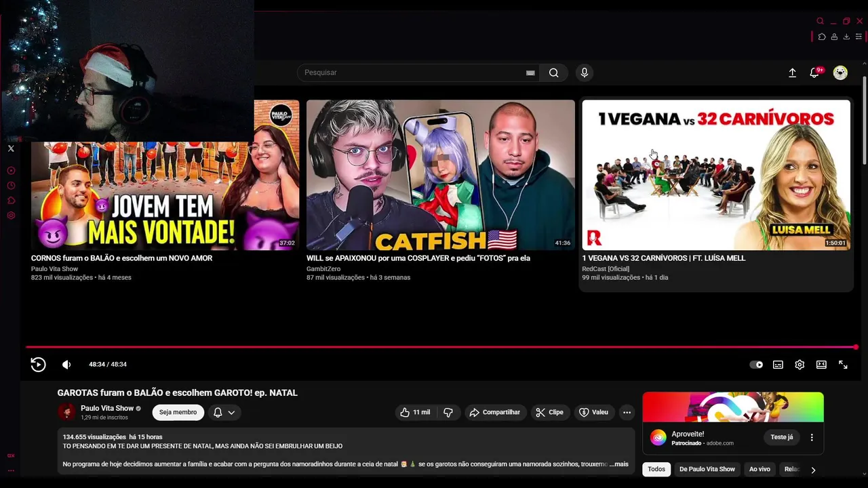868x488 pixels.
Task: Open Extensions from the left sidebar cube icon
Action: click(11, 201)
